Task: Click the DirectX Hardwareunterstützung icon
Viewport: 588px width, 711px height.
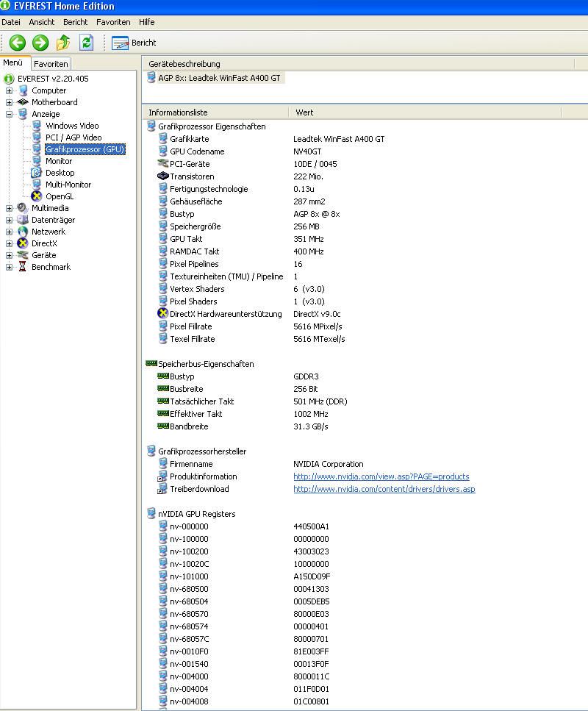Action: (x=162, y=313)
